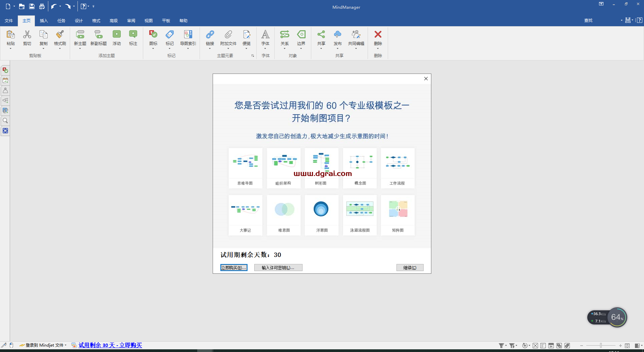This screenshot has height=352, width=644.
Task: Click the Share (共享) icon
Action: pyautogui.click(x=321, y=34)
